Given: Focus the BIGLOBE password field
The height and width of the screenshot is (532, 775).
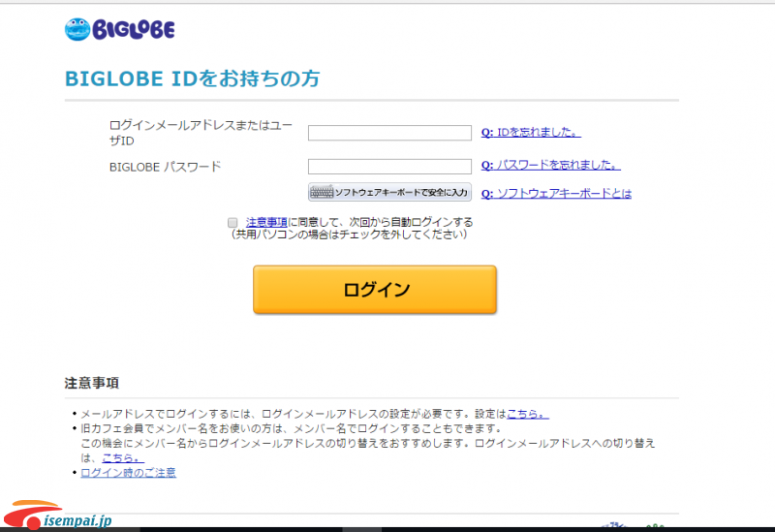Looking at the screenshot, I should 389,166.
